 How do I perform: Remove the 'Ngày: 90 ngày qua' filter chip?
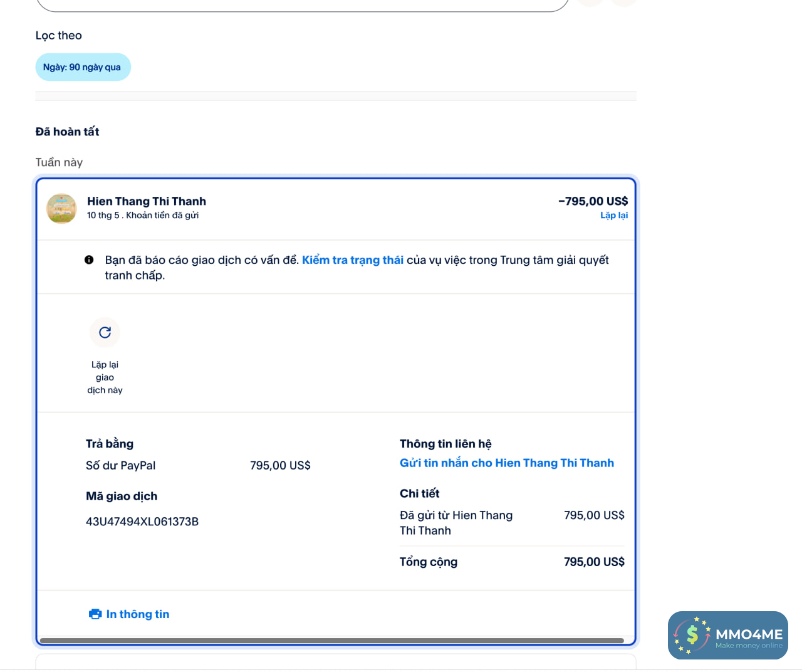click(x=83, y=67)
